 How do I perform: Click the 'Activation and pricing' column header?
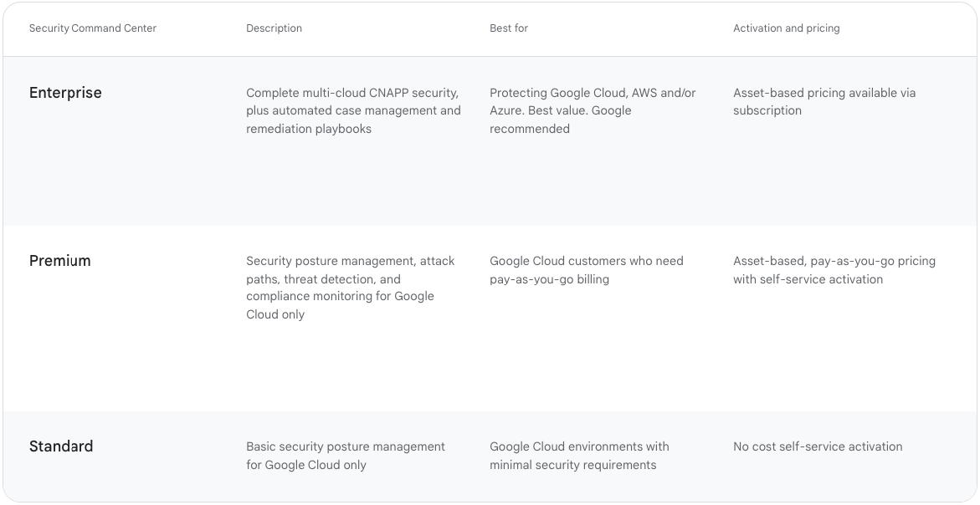point(786,28)
